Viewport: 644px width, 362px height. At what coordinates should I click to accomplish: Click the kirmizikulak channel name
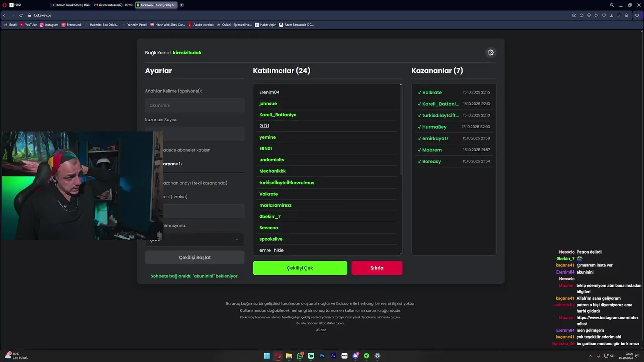point(187,52)
